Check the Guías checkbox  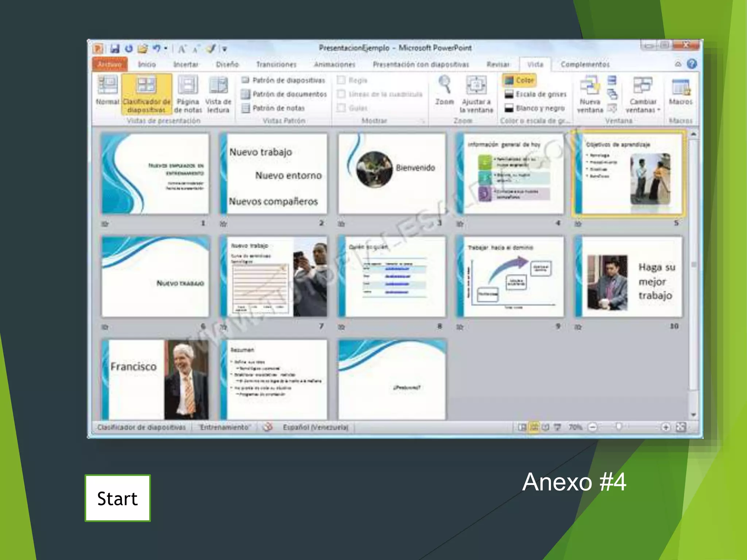(341, 108)
